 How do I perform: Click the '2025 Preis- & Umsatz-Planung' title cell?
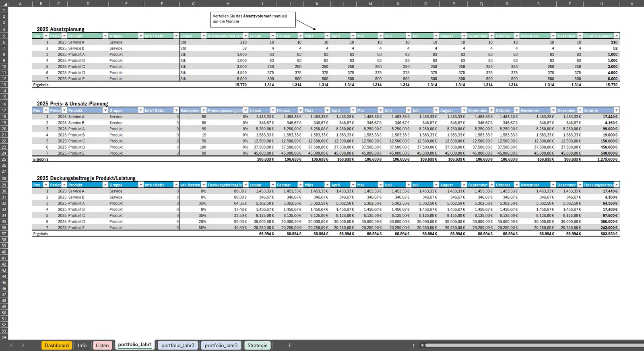click(72, 104)
